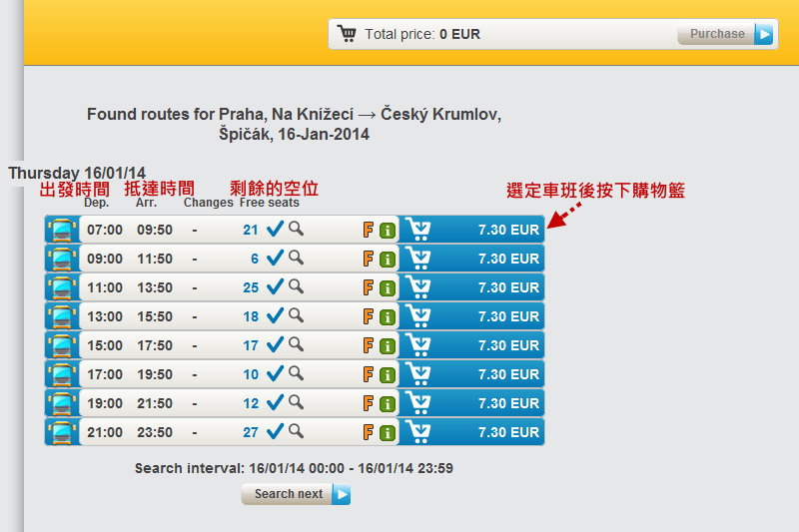Click the bus icon for 09:00 departure

click(62, 259)
